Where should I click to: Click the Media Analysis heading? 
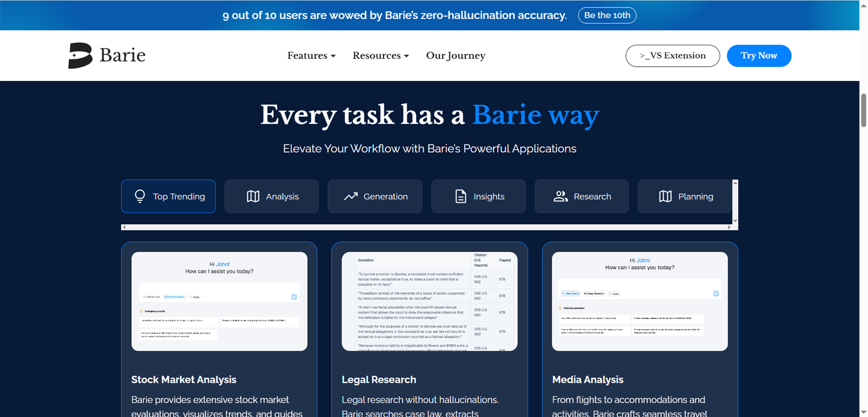[x=588, y=380]
